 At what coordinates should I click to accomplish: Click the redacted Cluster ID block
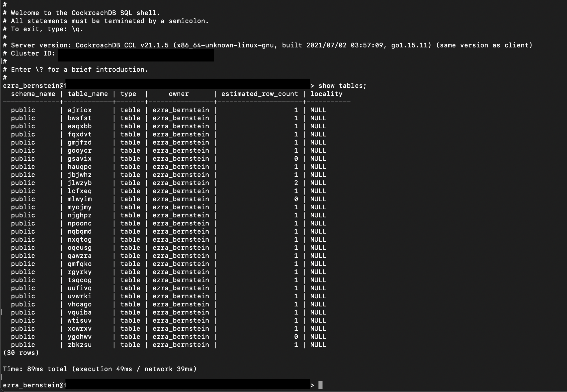pyautogui.click(x=136, y=55)
